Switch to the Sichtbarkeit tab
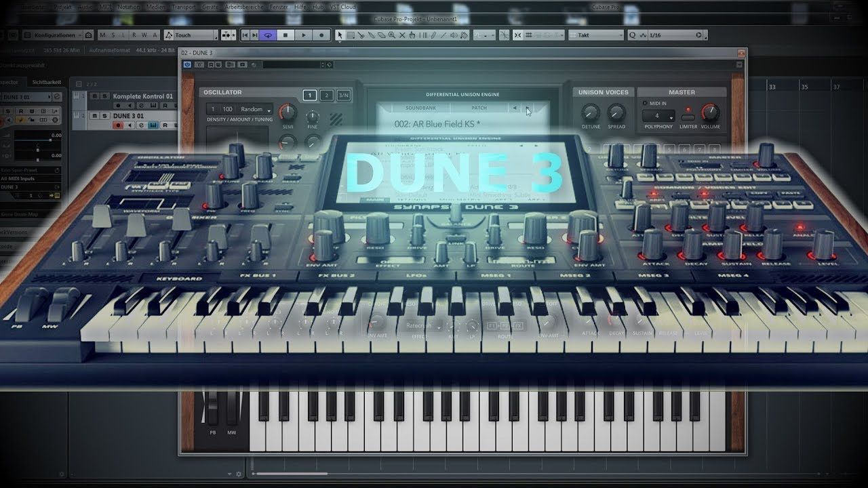868x488 pixels. [x=47, y=82]
